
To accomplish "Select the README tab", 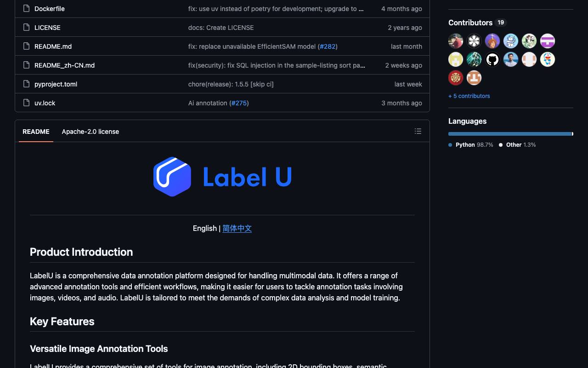I will click(36, 132).
